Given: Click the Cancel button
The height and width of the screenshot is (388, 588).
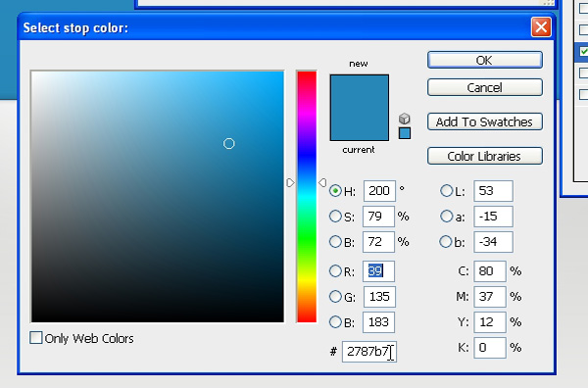Looking at the screenshot, I should point(485,87).
